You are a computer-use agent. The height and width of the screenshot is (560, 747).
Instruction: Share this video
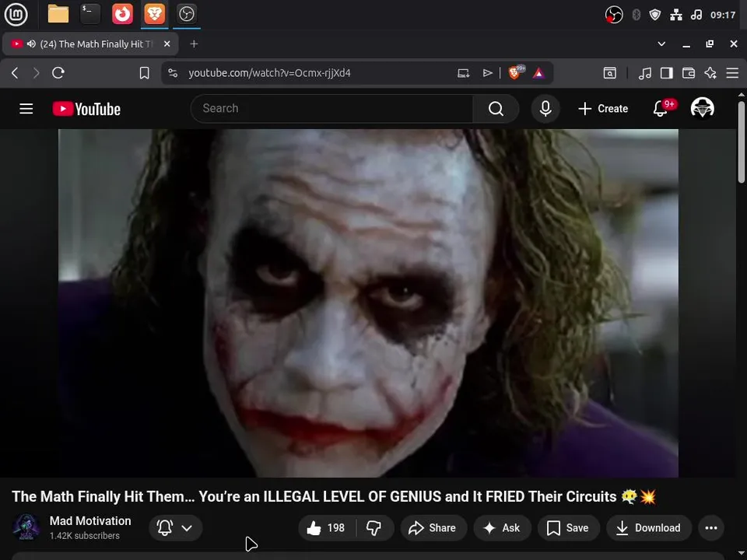[x=433, y=527]
